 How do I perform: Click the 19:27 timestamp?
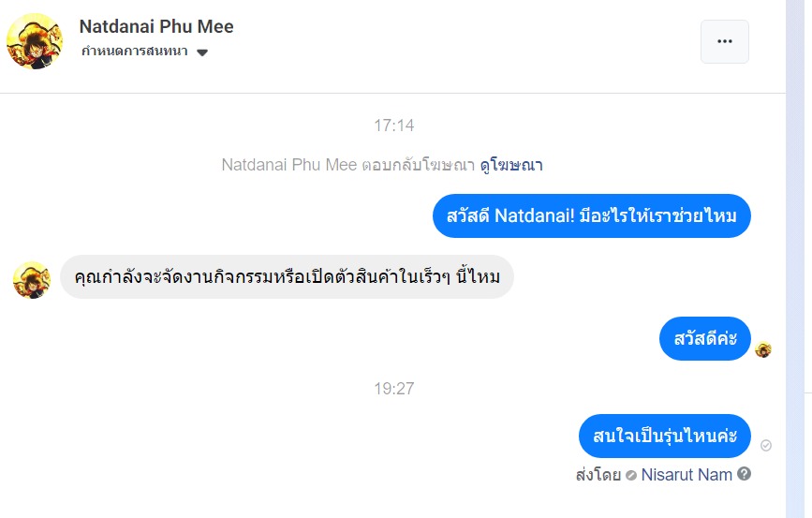tap(393, 389)
